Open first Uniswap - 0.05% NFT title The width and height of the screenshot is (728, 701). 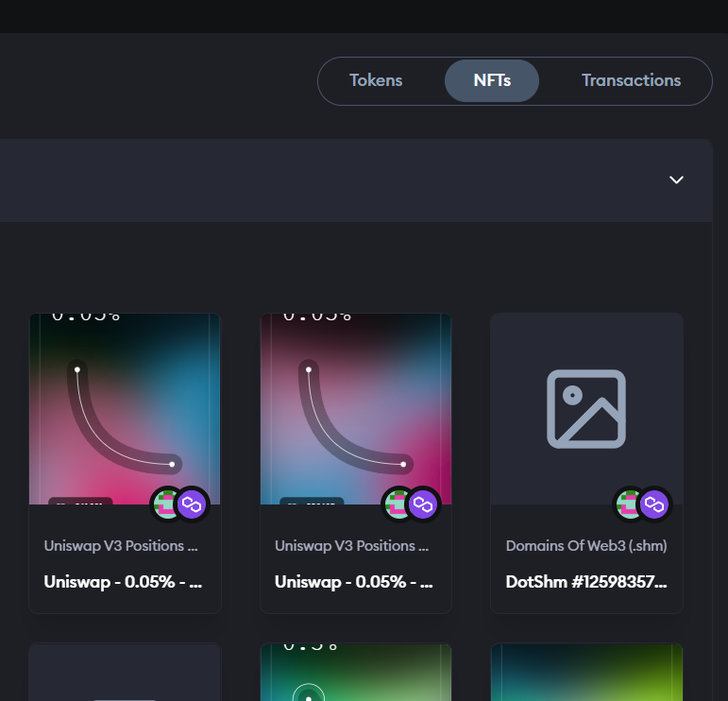(123, 582)
